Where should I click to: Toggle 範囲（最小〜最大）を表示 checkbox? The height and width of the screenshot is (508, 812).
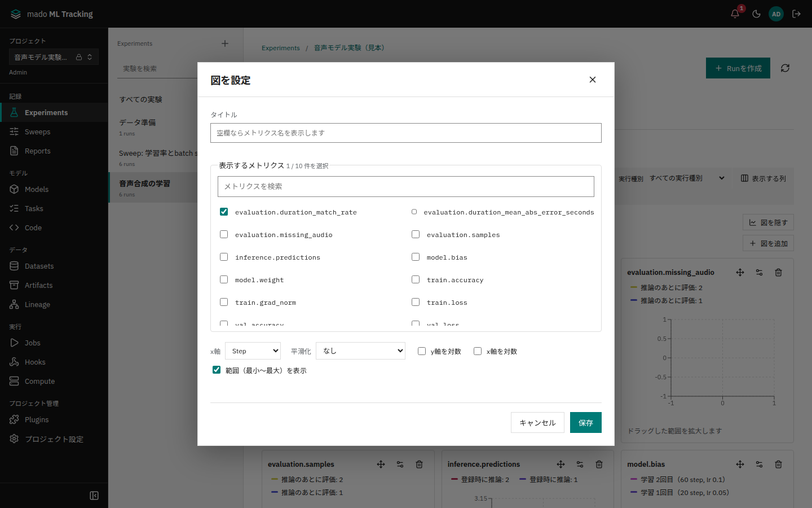tap(217, 370)
